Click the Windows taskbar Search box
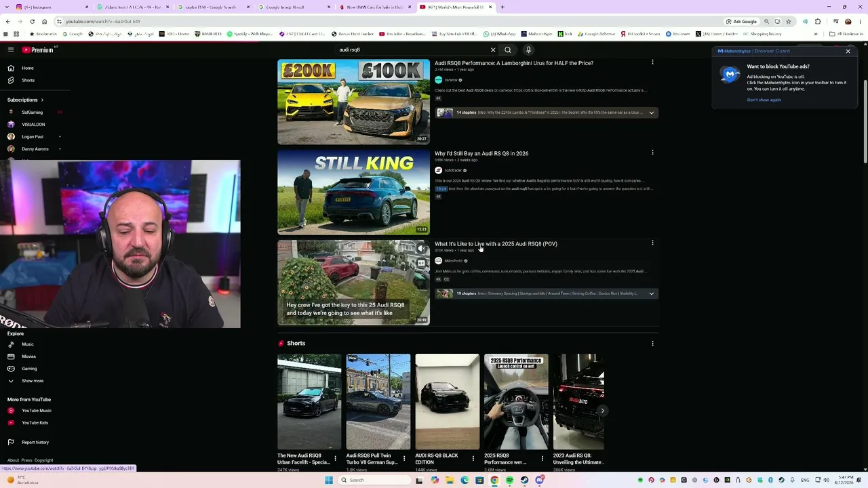 pos(375,480)
